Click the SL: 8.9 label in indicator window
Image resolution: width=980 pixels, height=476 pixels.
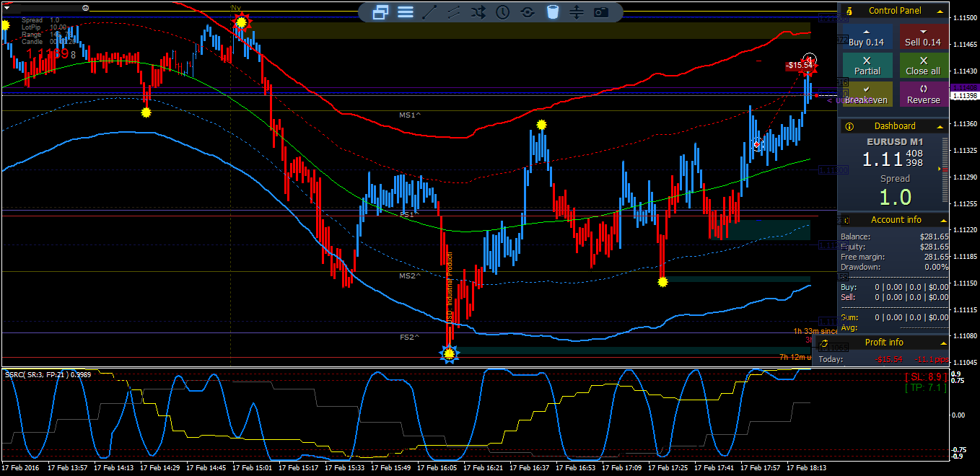(926, 376)
